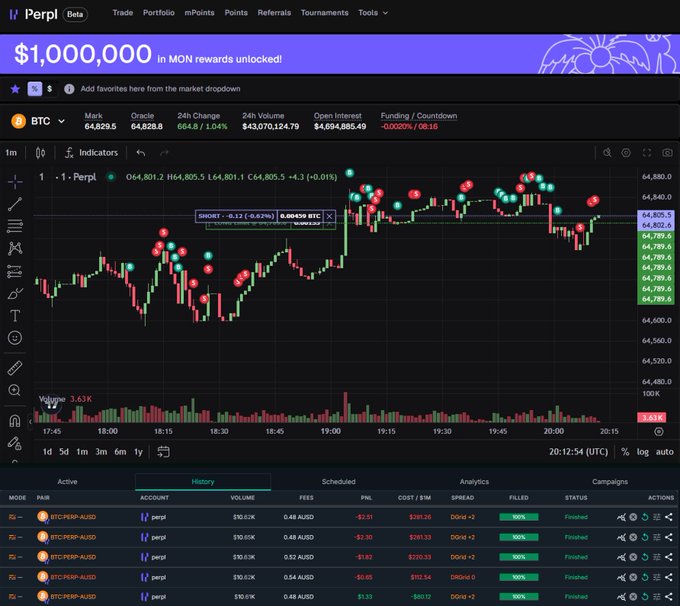Select the ruler measure tool
The width and height of the screenshot is (680, 606).
(x=15, y=368)
